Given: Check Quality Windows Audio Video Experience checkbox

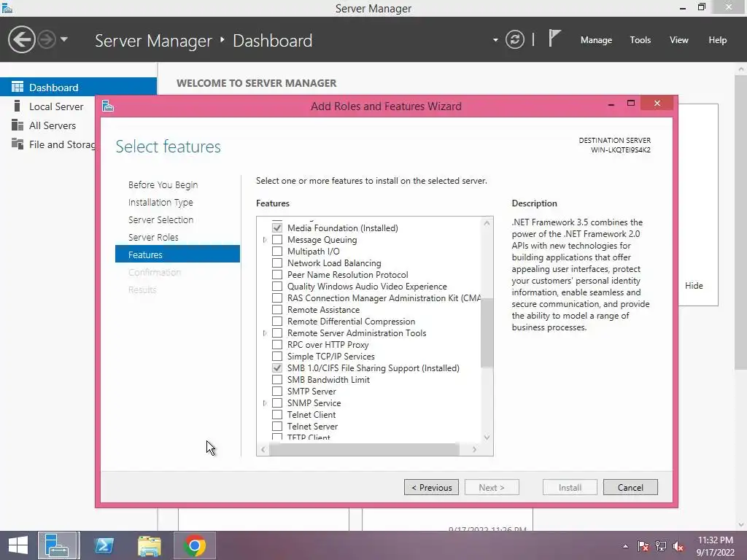Looking at the screenshot, I should coord(276,286).
